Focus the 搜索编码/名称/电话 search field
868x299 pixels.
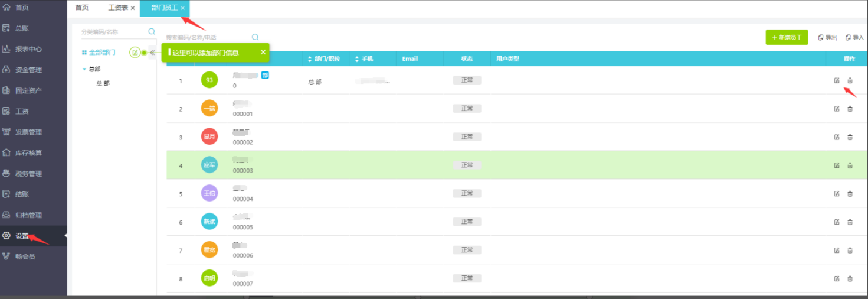208,37
